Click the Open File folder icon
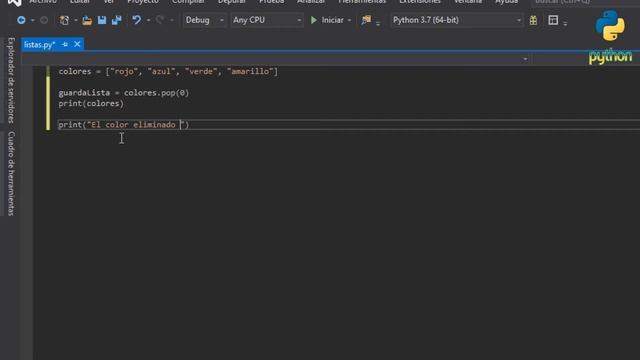The width and height of the screenshot is (640, 360). [x=87, y=20]
